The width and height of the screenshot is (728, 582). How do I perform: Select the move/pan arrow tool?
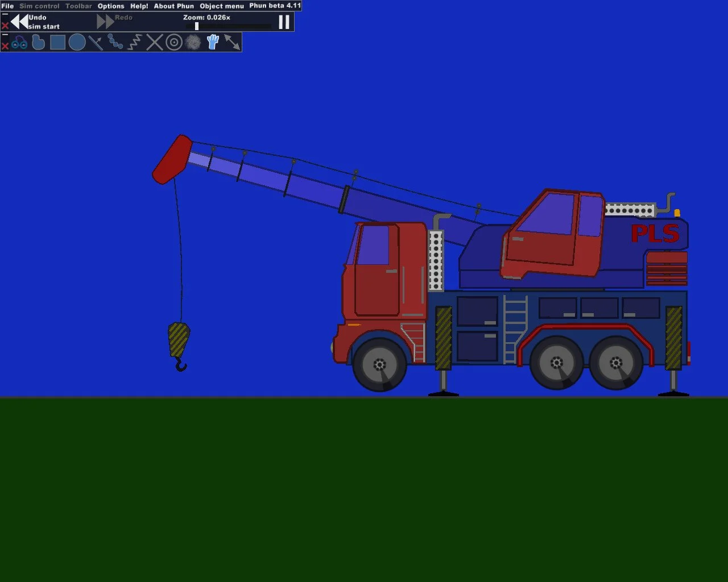point(232,43)
